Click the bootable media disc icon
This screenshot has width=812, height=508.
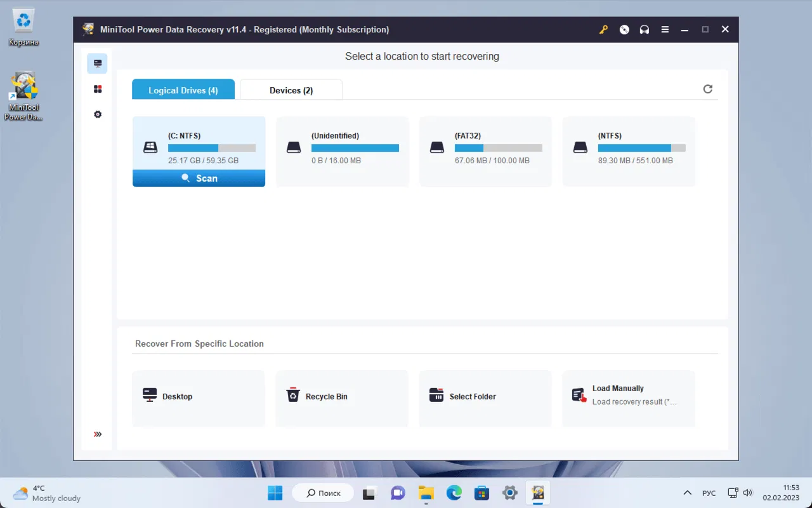click(x=624, y=29)
